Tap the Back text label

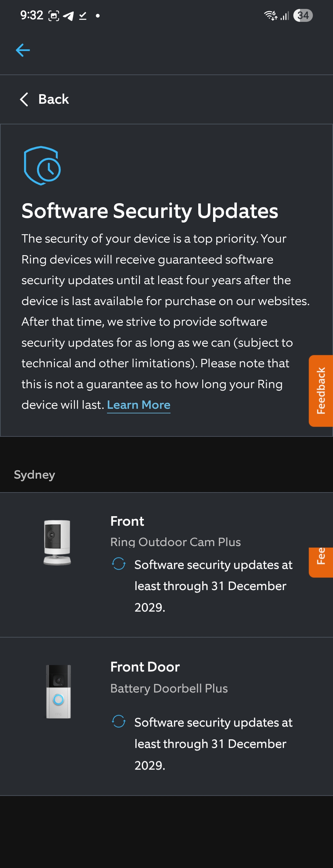(54, 99)
